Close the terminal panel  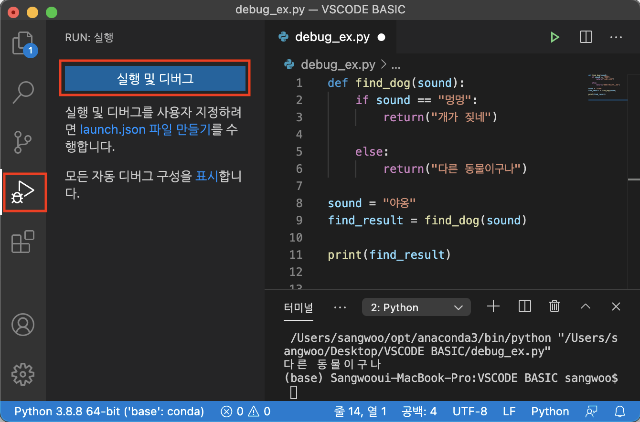pos(616,307)
